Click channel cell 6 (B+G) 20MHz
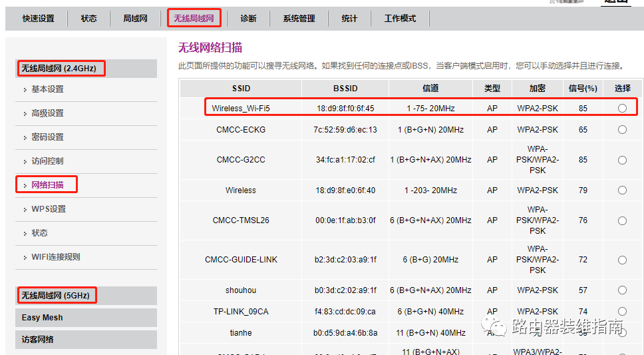The height and width of the screenshot is (355, 644). (x=430, y=260)
